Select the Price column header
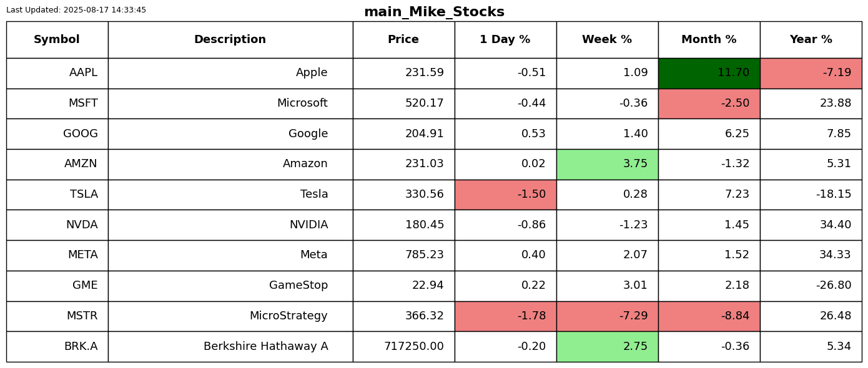868x368 pixels. (x=403, y=40)
